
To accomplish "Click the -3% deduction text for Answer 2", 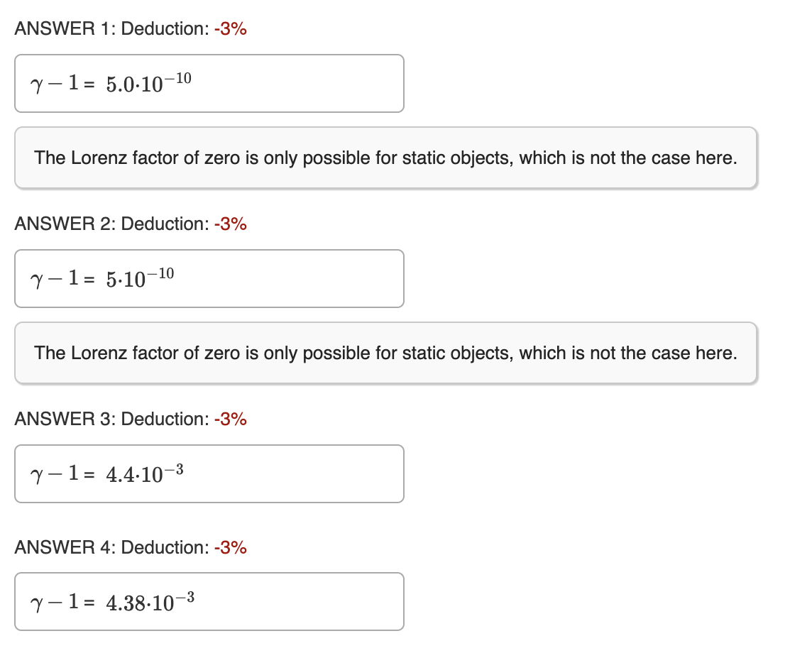I will [x=230, y=224].
